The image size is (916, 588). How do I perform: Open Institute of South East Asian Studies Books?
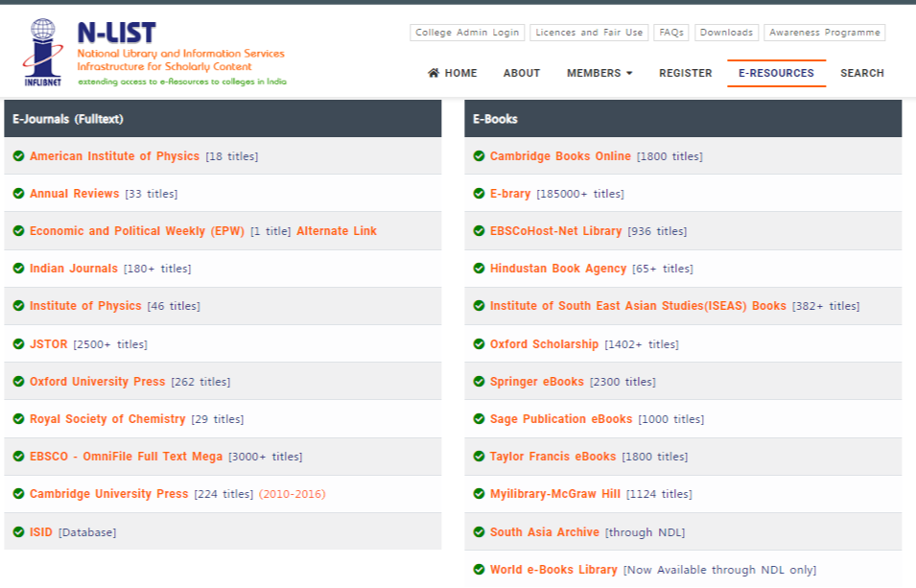tap(638, 306)
